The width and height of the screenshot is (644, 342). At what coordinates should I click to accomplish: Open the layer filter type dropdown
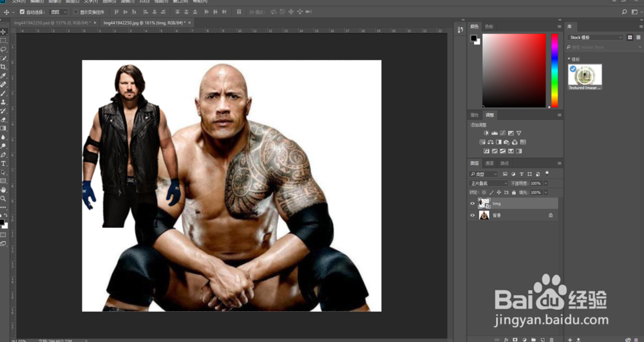click(x=483, y=174)
